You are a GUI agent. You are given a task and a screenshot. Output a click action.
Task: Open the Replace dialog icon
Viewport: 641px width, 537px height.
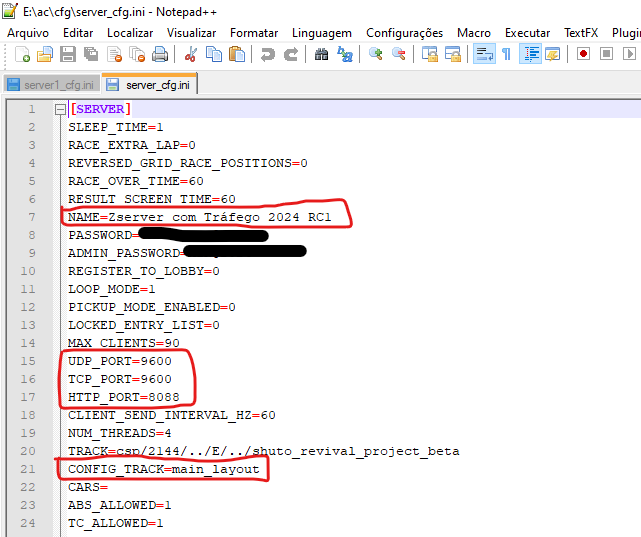345,54
